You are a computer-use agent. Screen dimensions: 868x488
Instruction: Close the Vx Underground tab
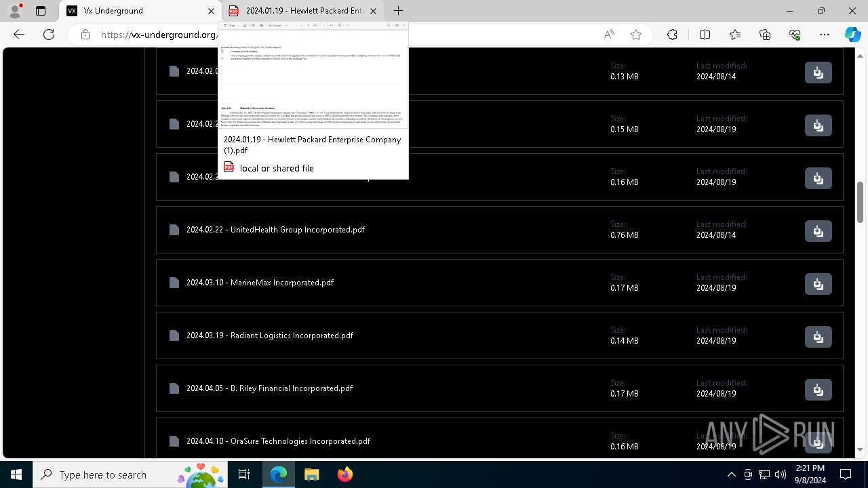pyautogui.click(x=211, y=11)
